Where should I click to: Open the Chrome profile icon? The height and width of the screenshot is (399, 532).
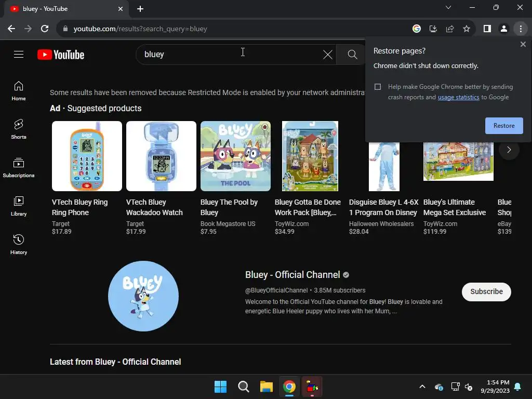coord(504,29)
